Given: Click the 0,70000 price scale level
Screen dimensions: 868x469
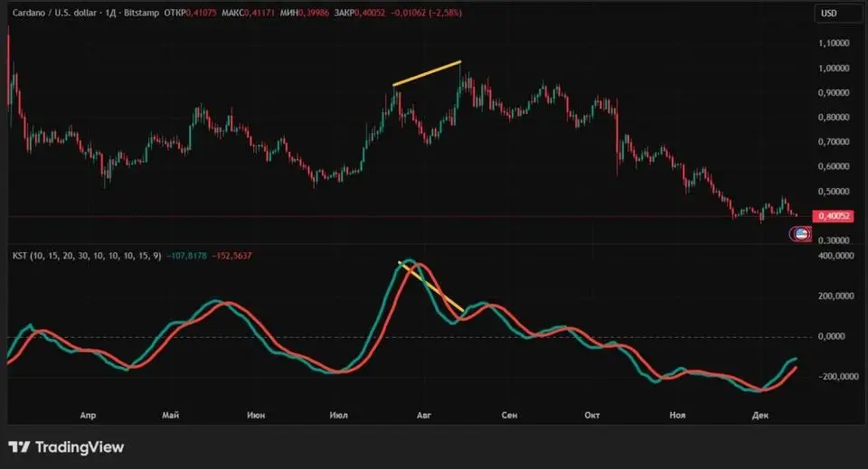Looking at the screenshot, I should [833, 143].
